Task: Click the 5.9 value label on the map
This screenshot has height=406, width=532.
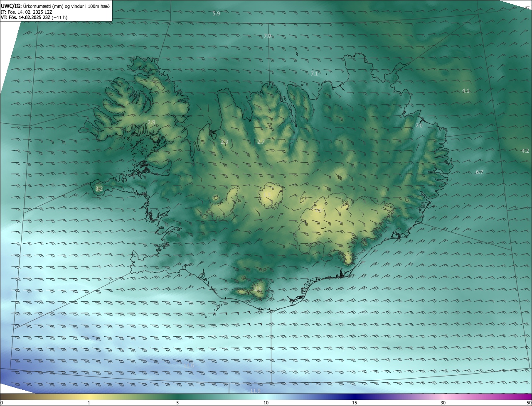Action: [x=216, y=14]
